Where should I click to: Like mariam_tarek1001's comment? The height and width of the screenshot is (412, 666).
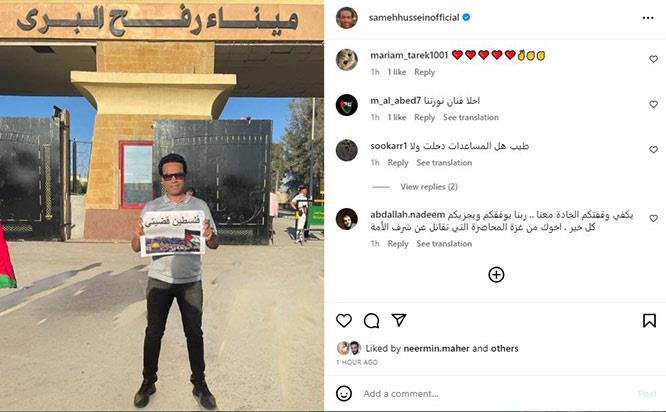(654, 59)
